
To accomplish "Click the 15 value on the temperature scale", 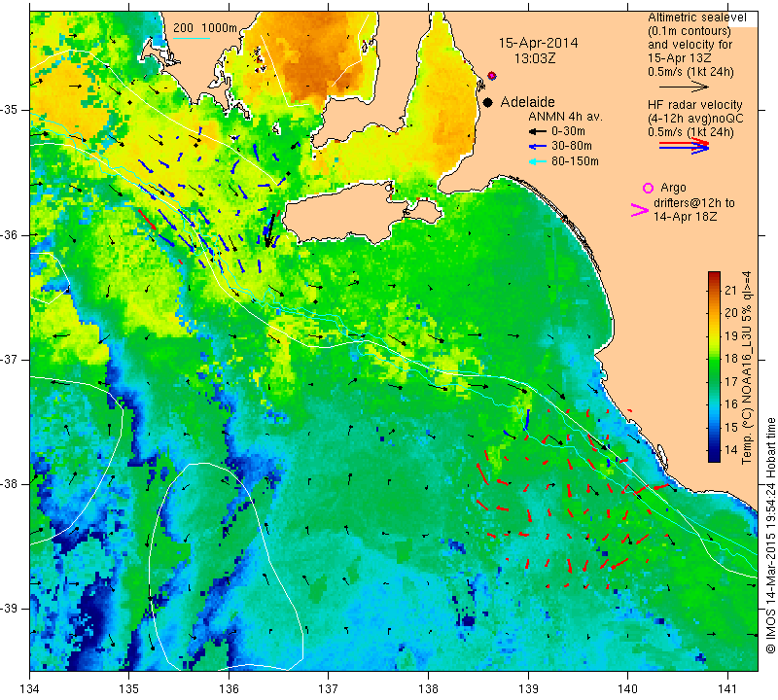I will point(731,427).
